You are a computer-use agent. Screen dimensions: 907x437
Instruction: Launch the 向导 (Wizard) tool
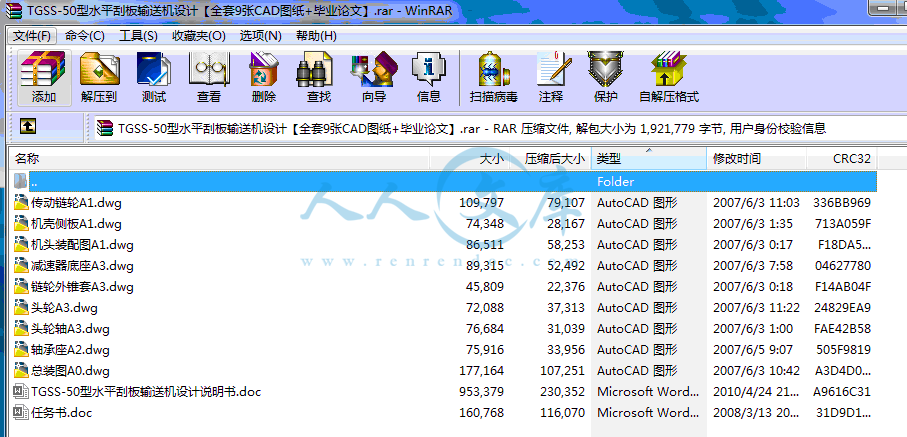point(374,78)
